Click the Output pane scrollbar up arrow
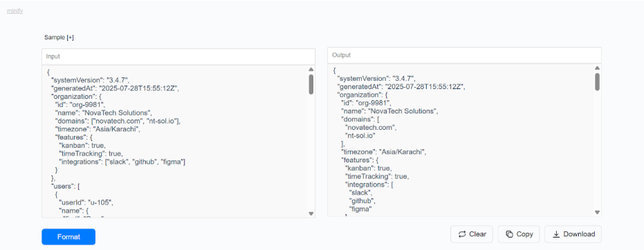This screenshot has width=644, height=250. click(597, 68)
